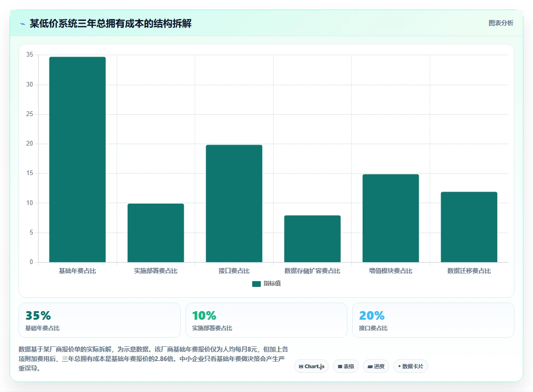Click the 表格 tag

point(345,366)
